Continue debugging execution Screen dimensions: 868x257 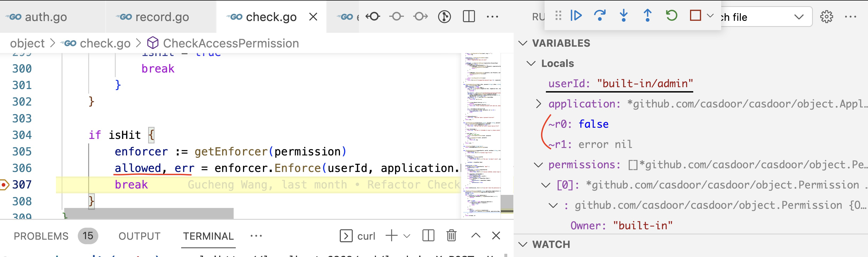pyautogui.click(x=576, y=15)
